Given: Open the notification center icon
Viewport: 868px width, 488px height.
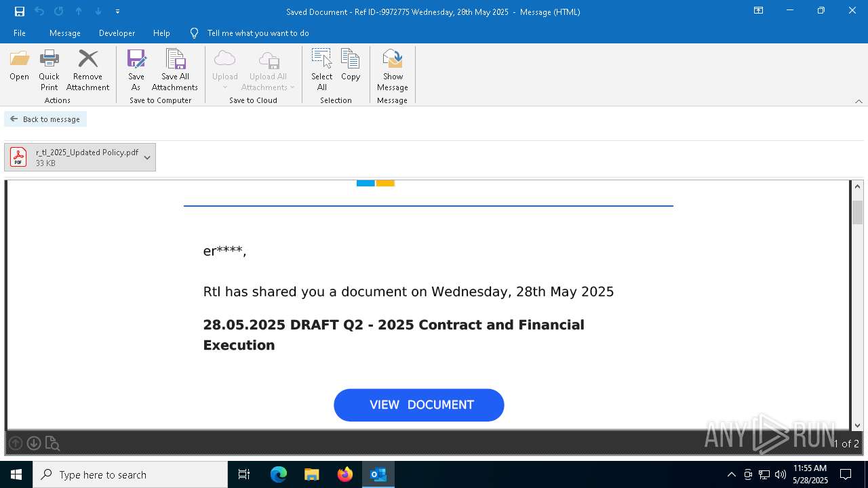Looking at the screenshot, I should point(846,474).
